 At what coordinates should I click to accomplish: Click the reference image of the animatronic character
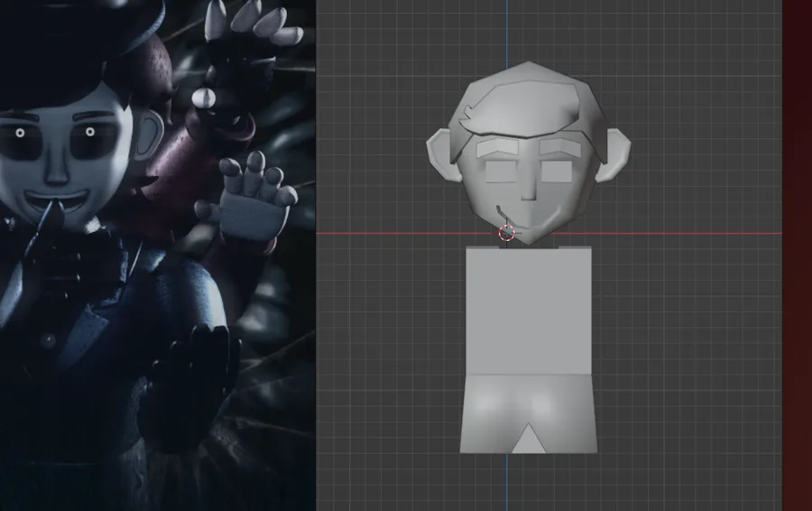(x=157, y=255)
